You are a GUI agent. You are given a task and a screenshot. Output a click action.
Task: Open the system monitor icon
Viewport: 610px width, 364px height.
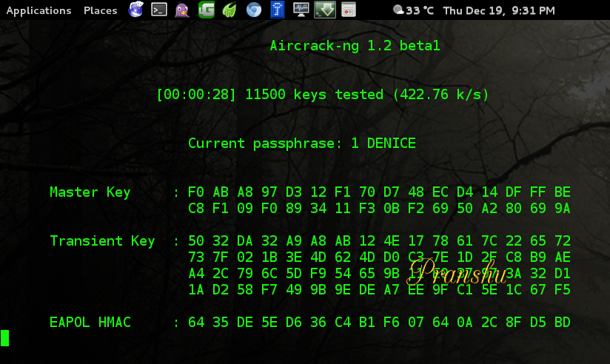[301, 10]
